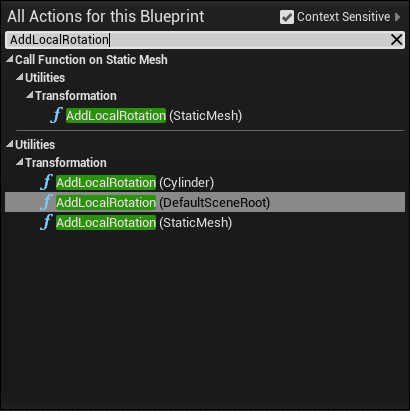The height and width of the screenshot is (411, 410).
Task: Collapse Utilities under Call Function on Static Mesh
Action: (20, 77)
